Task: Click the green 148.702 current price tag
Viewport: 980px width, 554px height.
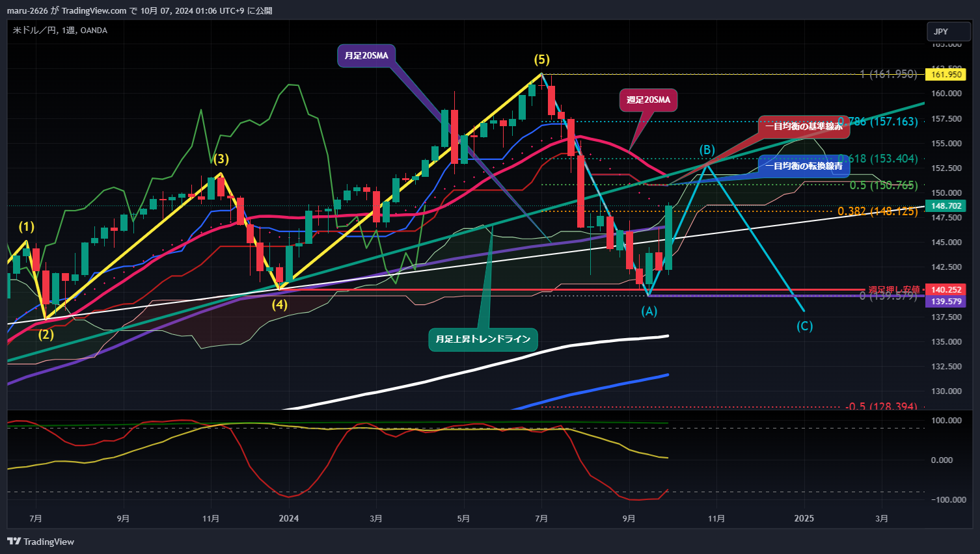Action: pos(946,206)
